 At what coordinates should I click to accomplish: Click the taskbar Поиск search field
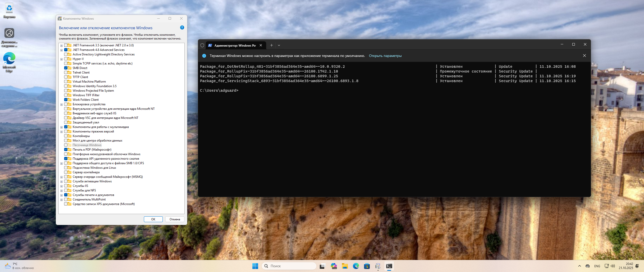(x=289, y=266)
